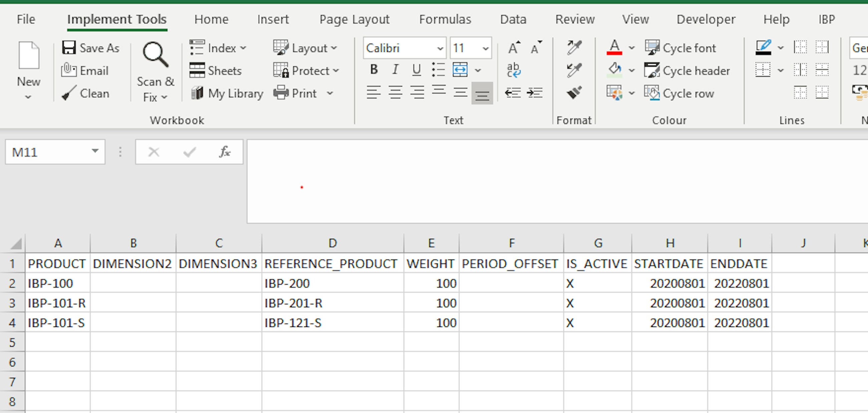Open the Calibri font name dropdown

[440, 48]
